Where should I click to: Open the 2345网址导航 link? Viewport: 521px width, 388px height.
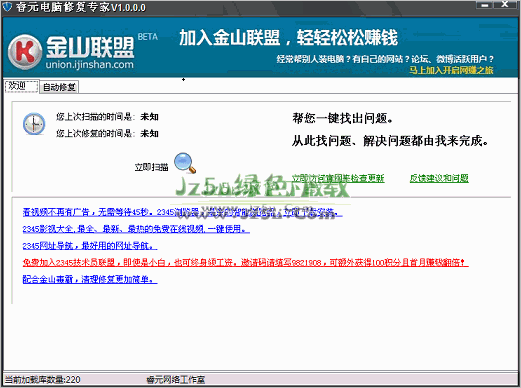90,246
